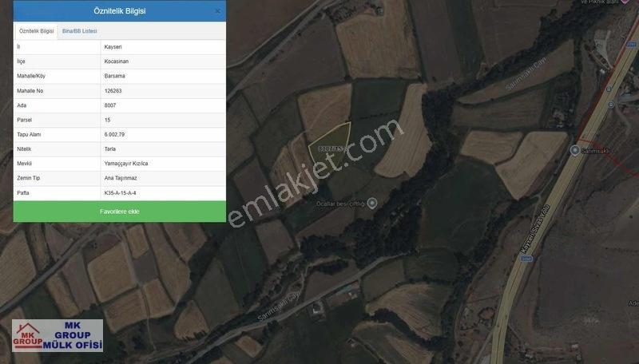Close the Öznitelik Bilgisi dialog
This screenshot has width=639, height=364.
[217, 11]
